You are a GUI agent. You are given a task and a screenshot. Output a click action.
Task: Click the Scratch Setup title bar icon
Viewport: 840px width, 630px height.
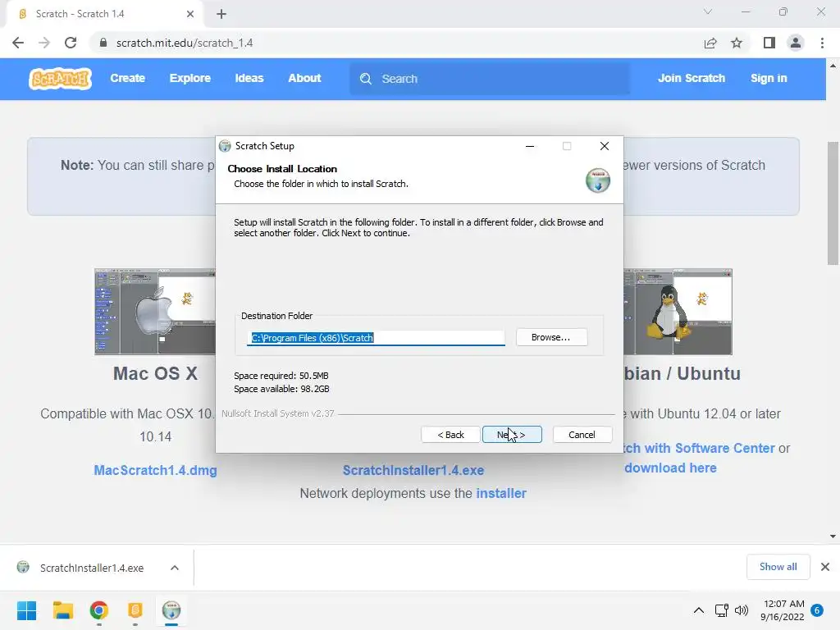[x=225, y=146]
